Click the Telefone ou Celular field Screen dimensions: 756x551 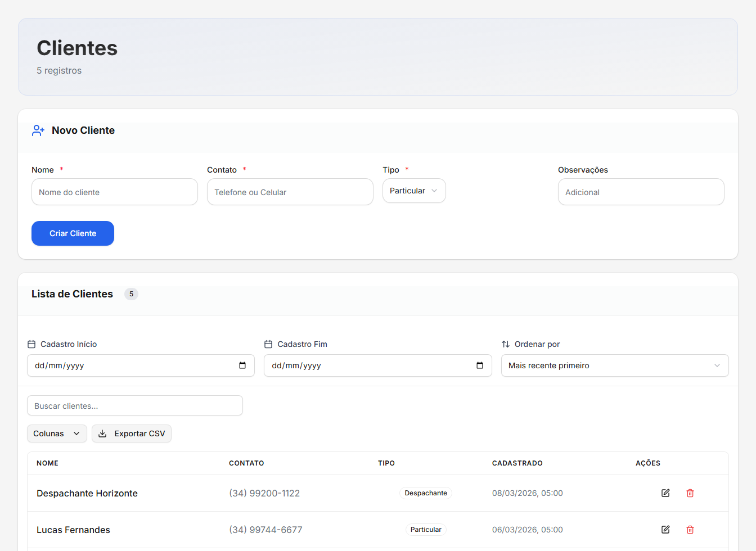coord(290,192)
